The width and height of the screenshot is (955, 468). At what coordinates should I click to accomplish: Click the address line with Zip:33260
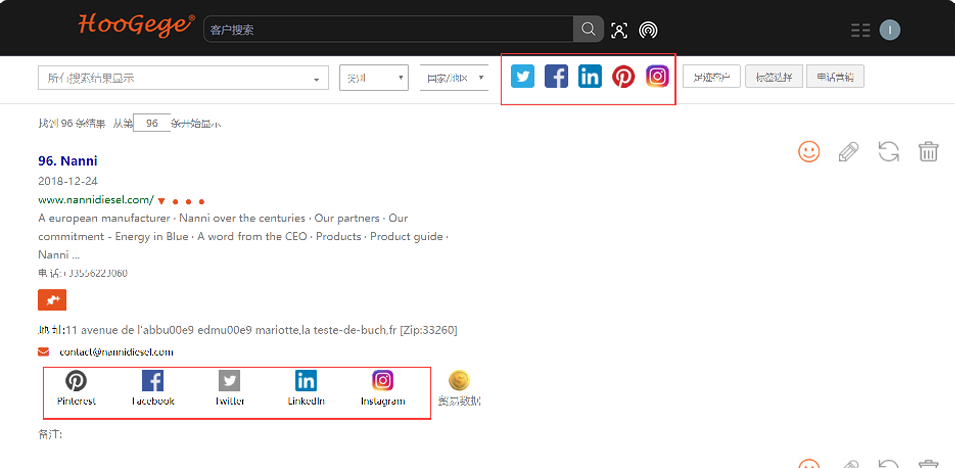tap(248, 330)
